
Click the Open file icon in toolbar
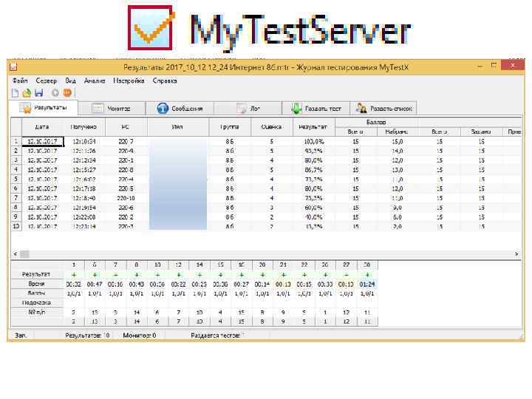[27, 92]
